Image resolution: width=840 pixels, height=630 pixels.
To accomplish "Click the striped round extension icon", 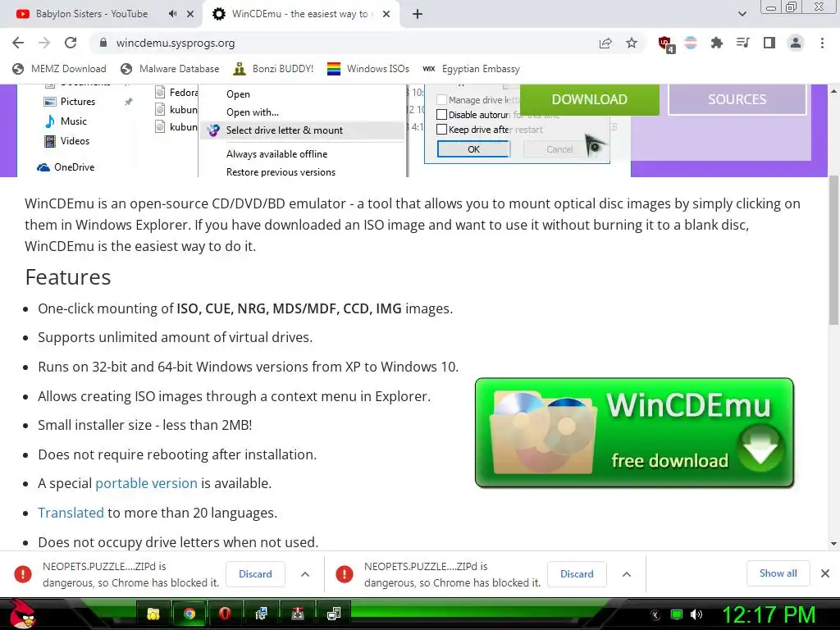I will point(691,43).
